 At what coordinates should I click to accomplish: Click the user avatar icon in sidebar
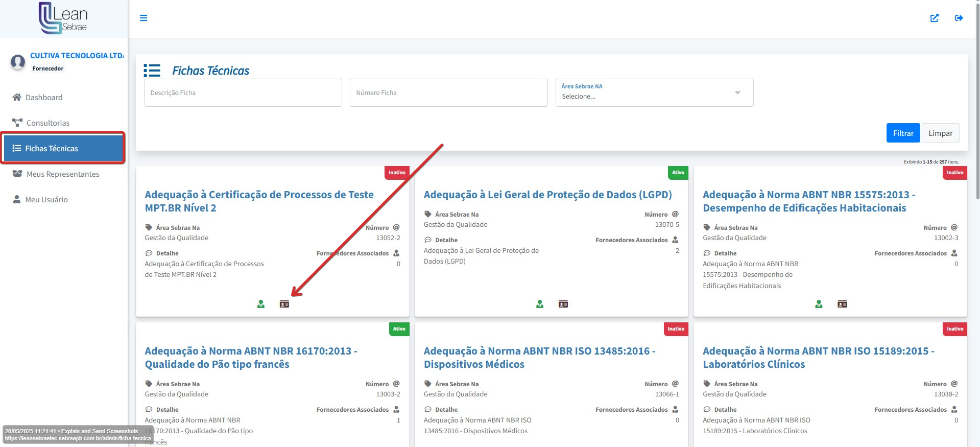pos(18,62)
